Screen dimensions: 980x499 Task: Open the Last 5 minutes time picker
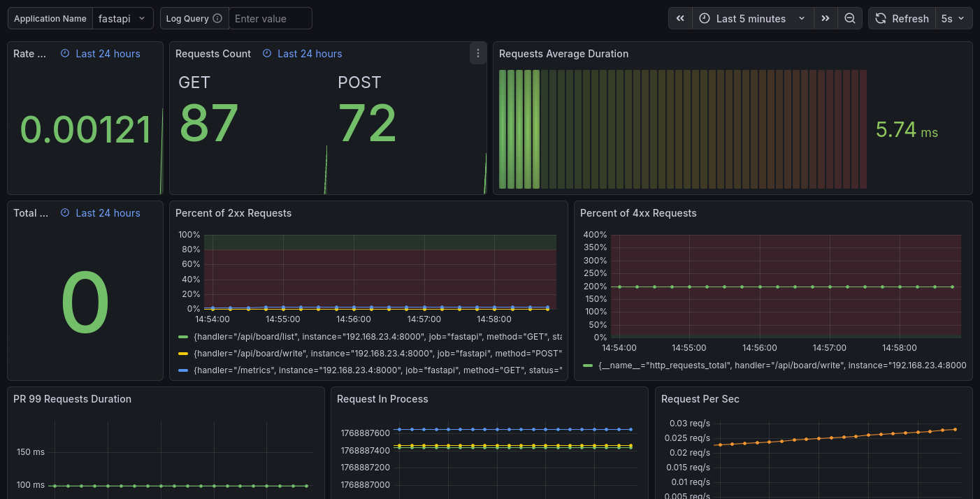[753, 19]
